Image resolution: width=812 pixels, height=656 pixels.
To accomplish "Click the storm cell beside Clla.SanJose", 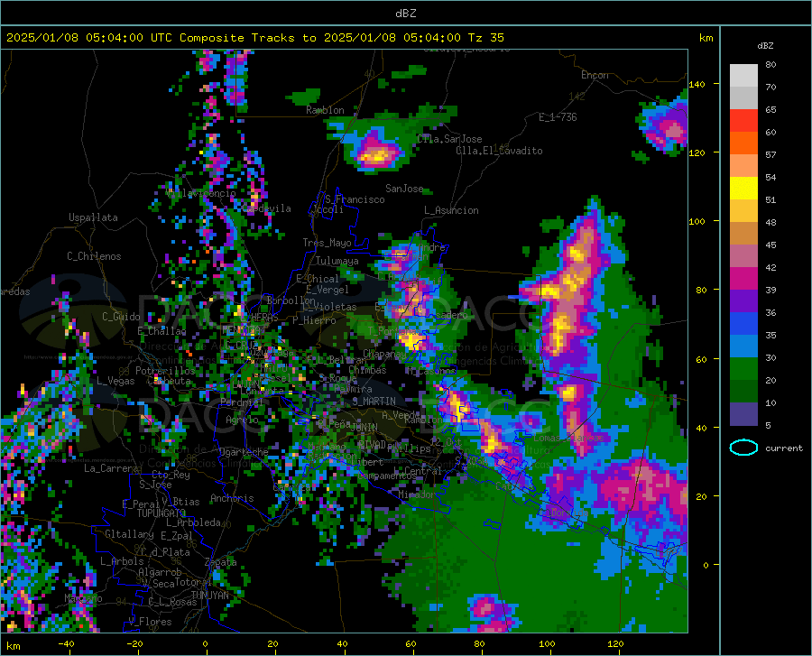I will [x=376, y=152].
